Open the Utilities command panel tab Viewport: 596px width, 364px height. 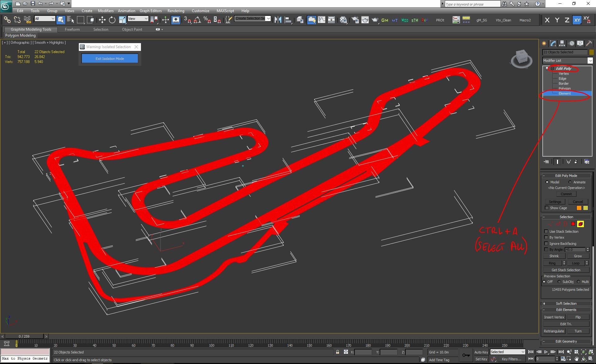[589, 43]
